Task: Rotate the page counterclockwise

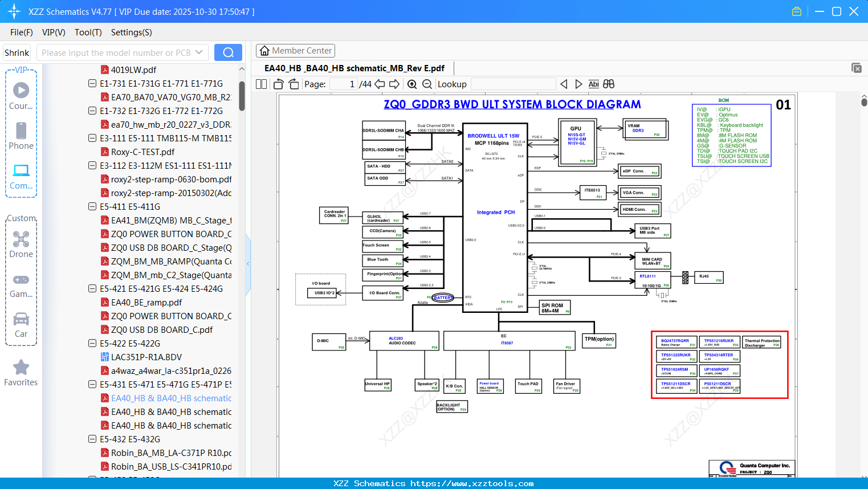Action: [279, 84]
